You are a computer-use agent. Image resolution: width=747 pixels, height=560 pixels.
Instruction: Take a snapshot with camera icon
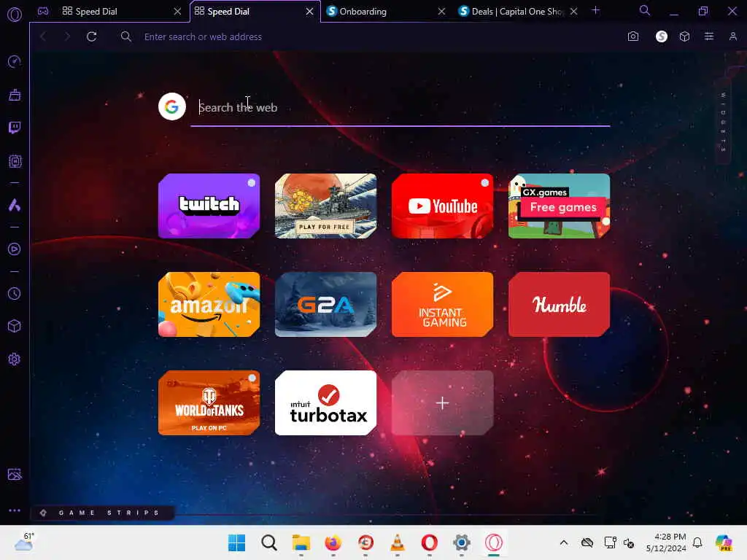click(x=633, y=36)
